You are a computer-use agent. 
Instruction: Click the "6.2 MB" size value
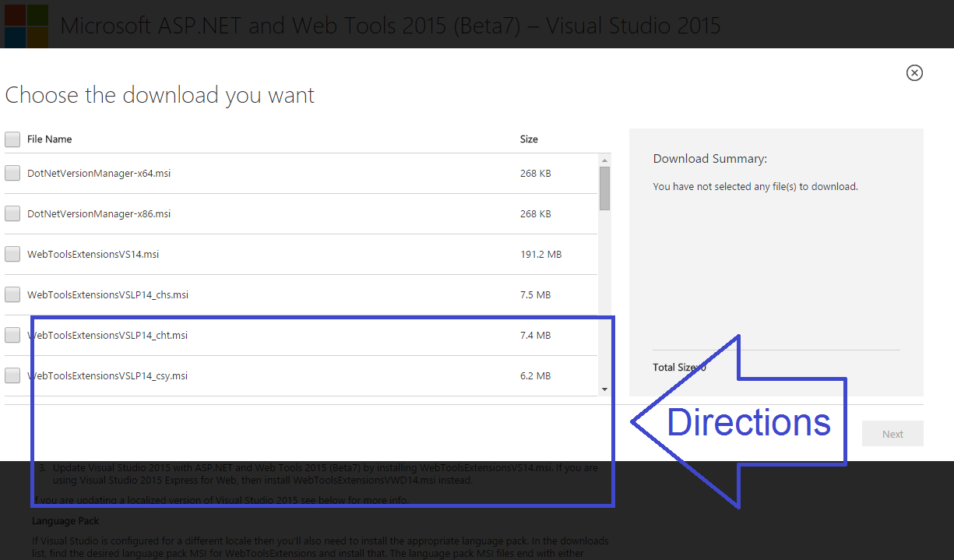535,375
